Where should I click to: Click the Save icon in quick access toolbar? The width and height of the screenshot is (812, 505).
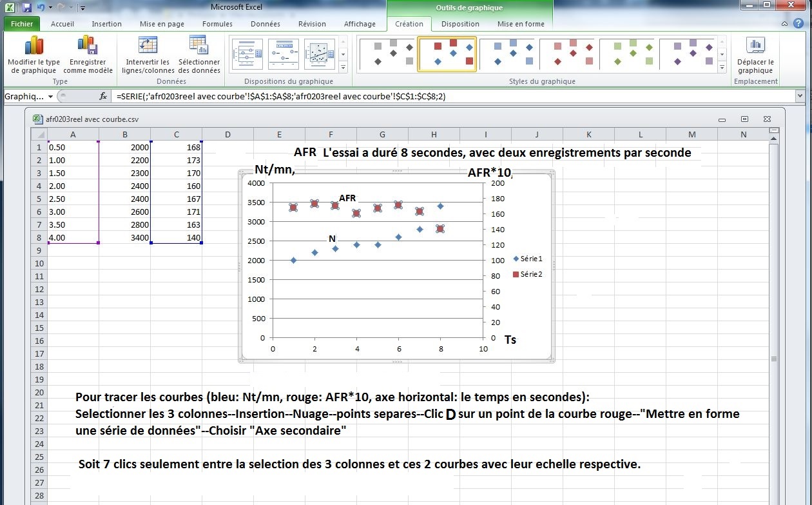(26, 8)
